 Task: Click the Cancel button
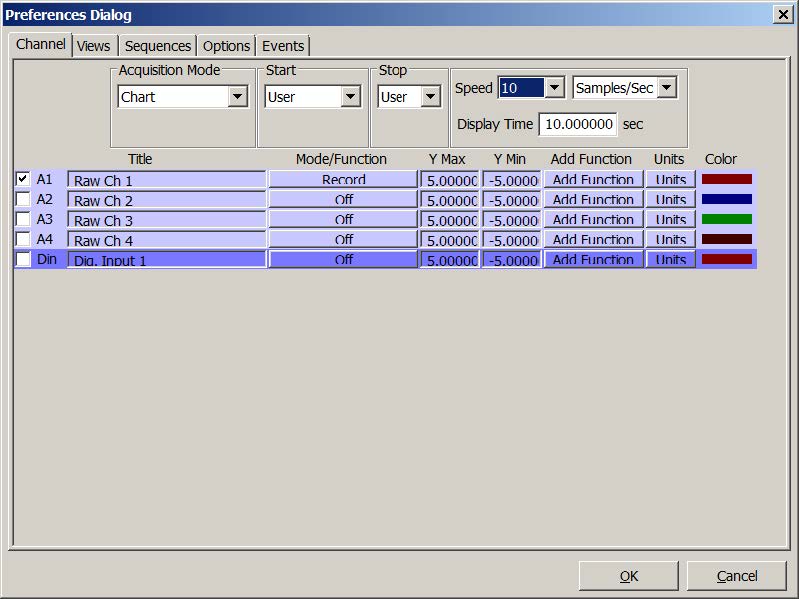pos(736,576)
